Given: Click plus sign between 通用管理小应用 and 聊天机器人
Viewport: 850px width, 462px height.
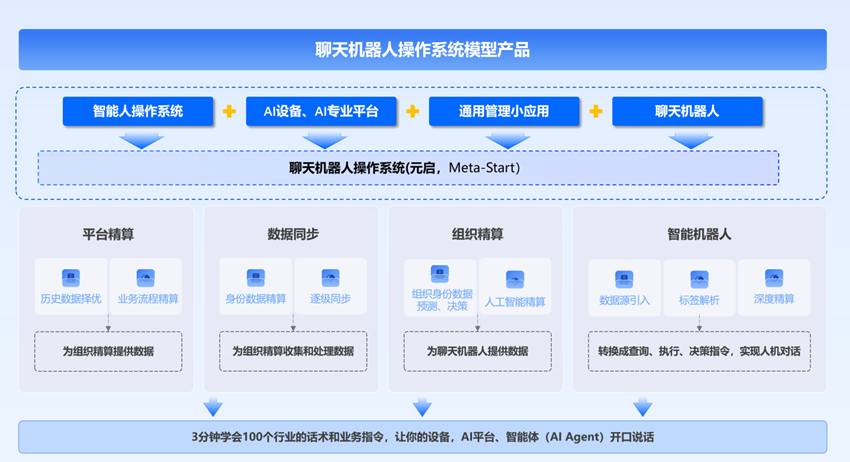Looking at the screenshot, I should tap(596, 111).
